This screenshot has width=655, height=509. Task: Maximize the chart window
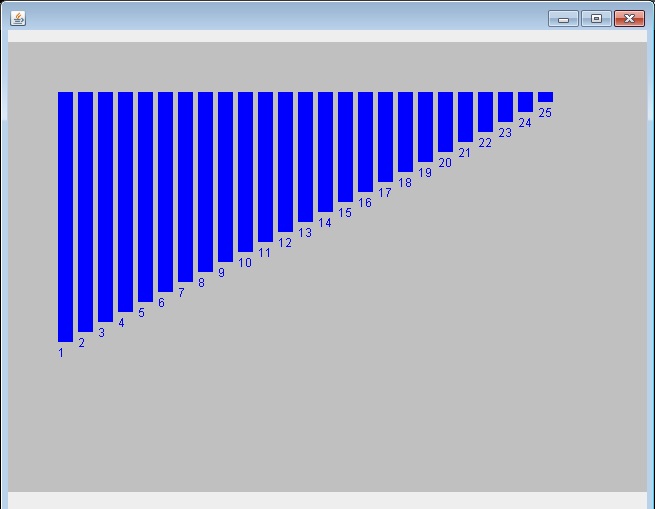[596, 18]
